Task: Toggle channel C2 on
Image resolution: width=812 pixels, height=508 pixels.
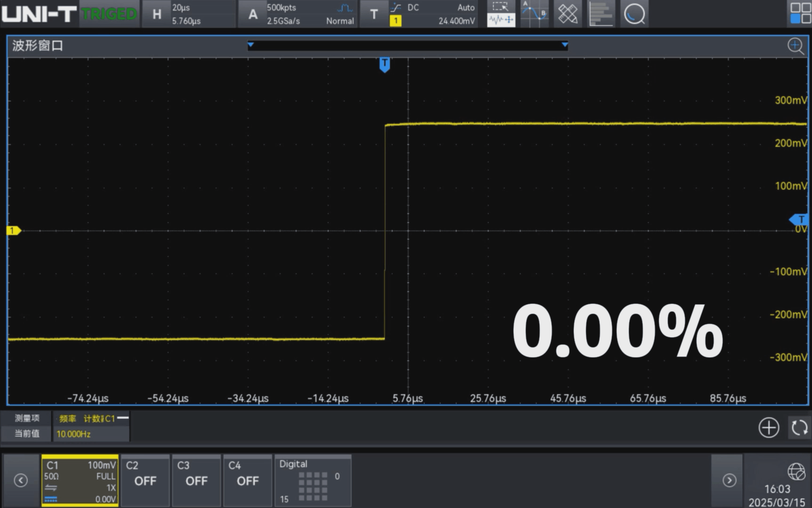Action: (x=145, y=480)
